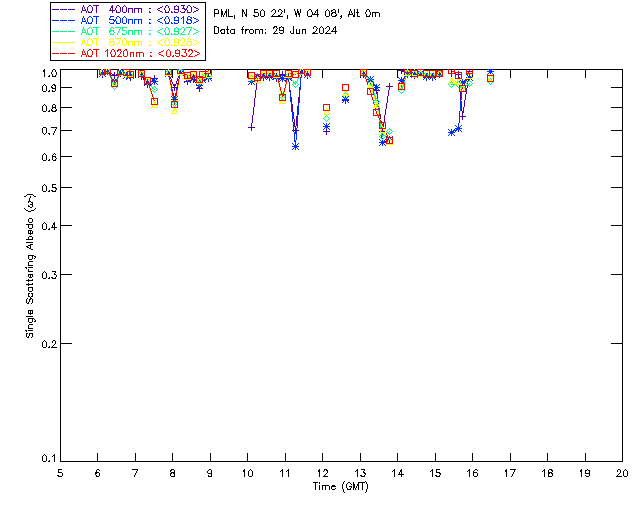Click the 5 tick label on time axis
The image size is (640, 512).
(x=61, y=472)
